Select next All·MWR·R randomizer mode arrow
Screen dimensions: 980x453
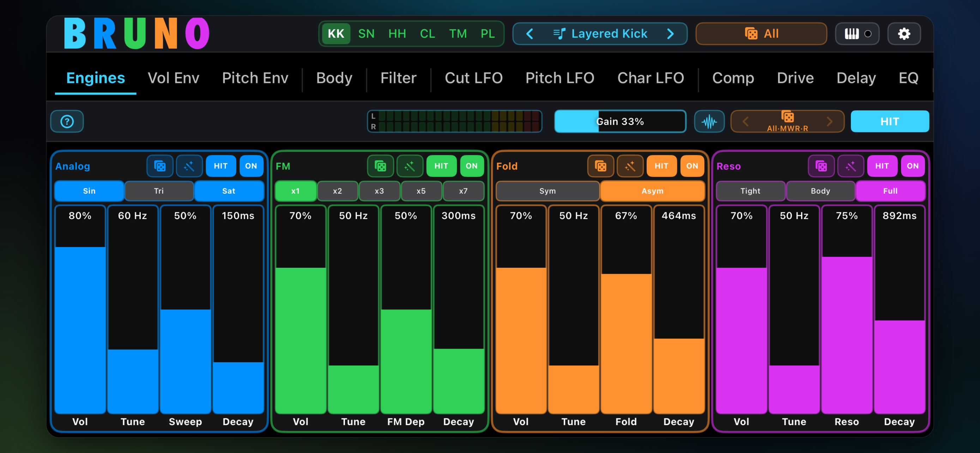pyautogui.click(x=830, y=121)
